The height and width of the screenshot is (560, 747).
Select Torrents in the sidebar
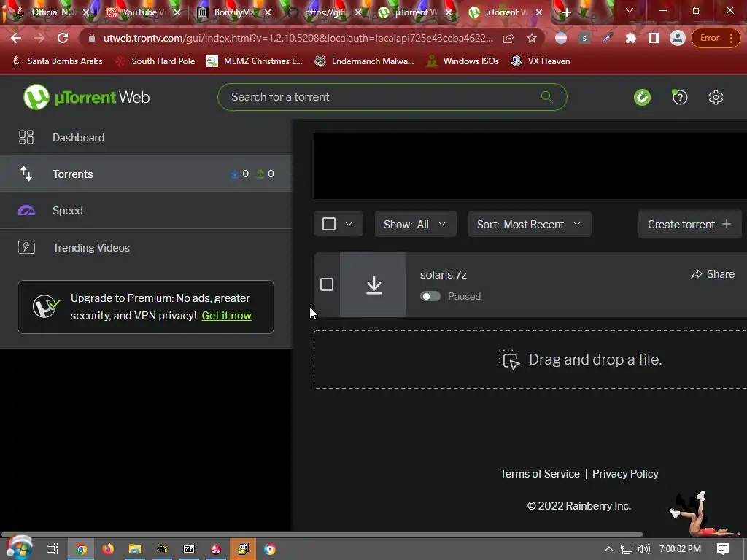tap(146, 174)
